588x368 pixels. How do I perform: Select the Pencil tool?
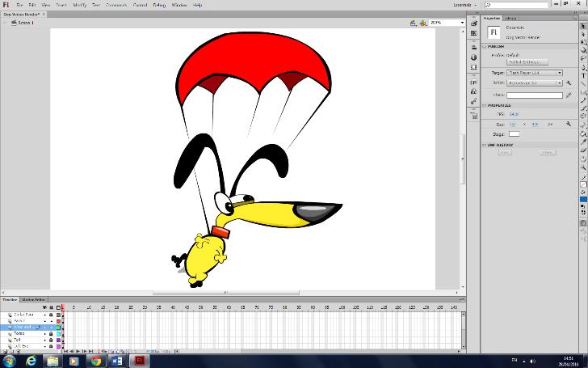(583, 100)
